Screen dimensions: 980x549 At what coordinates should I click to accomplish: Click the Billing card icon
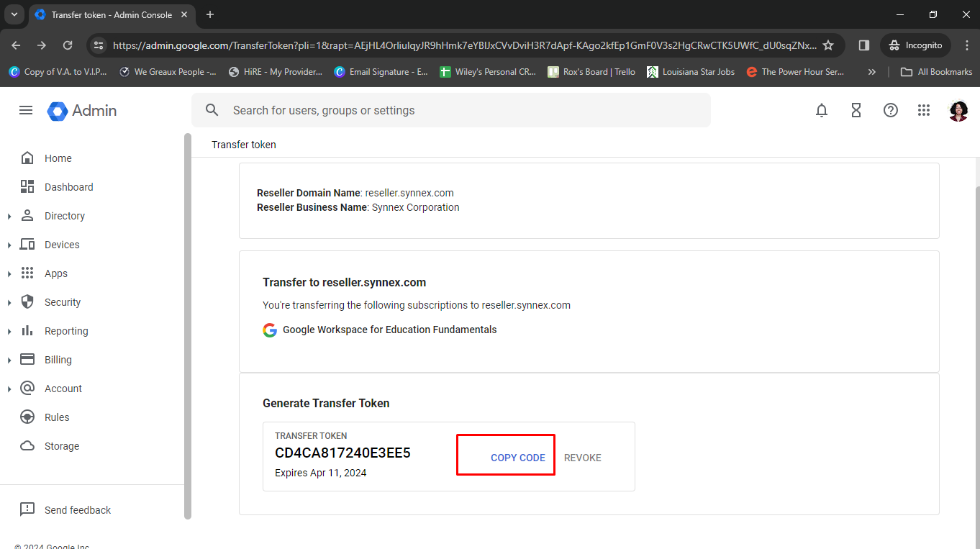[27, 360]
